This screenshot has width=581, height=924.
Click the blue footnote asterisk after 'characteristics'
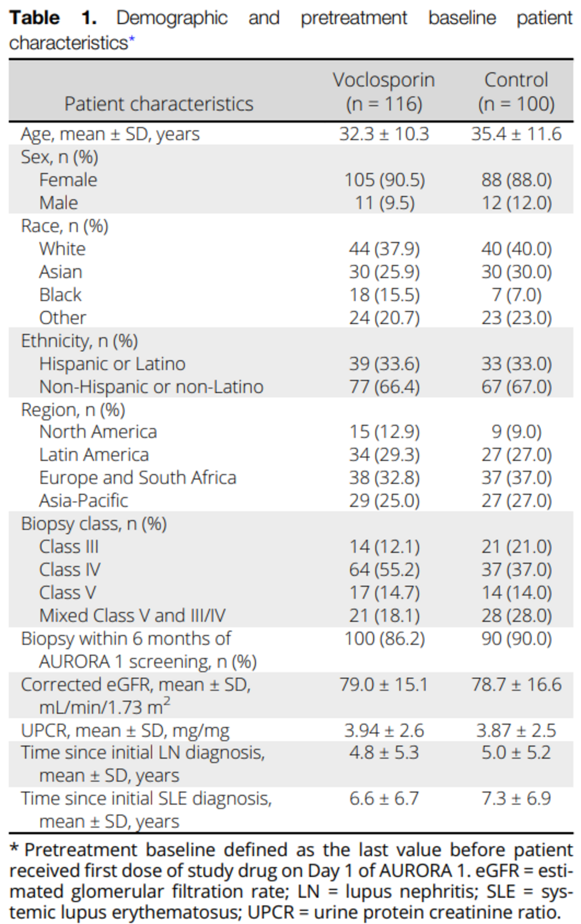(132, 41)
